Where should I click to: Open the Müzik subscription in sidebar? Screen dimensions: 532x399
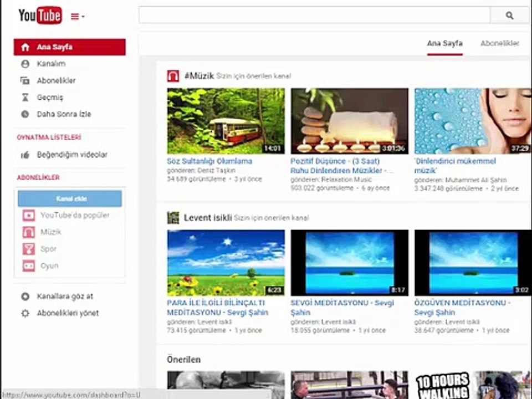(x=51, y=232)
